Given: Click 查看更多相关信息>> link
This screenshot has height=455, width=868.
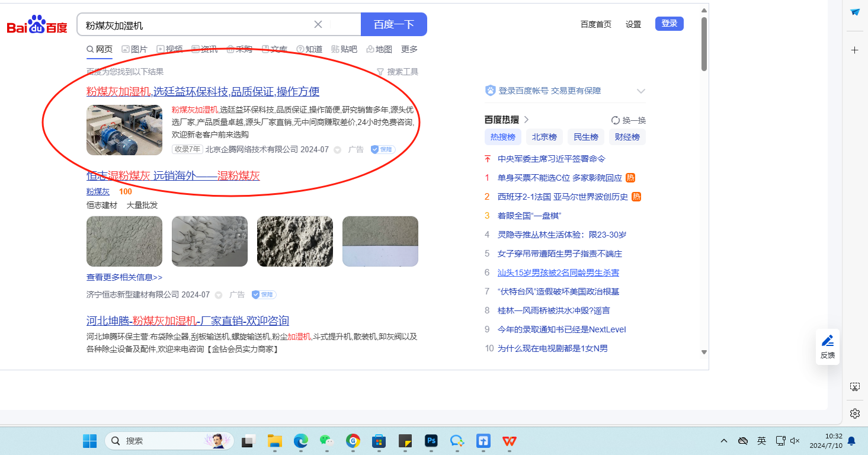Looking at the screenshot, I should tap(124, 277).
